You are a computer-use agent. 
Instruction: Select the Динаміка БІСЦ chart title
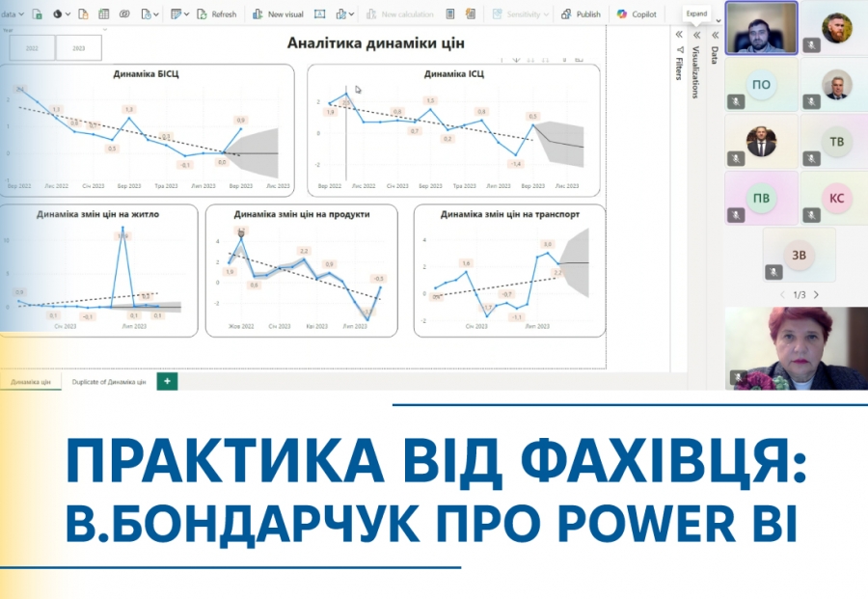pos(146,73)
